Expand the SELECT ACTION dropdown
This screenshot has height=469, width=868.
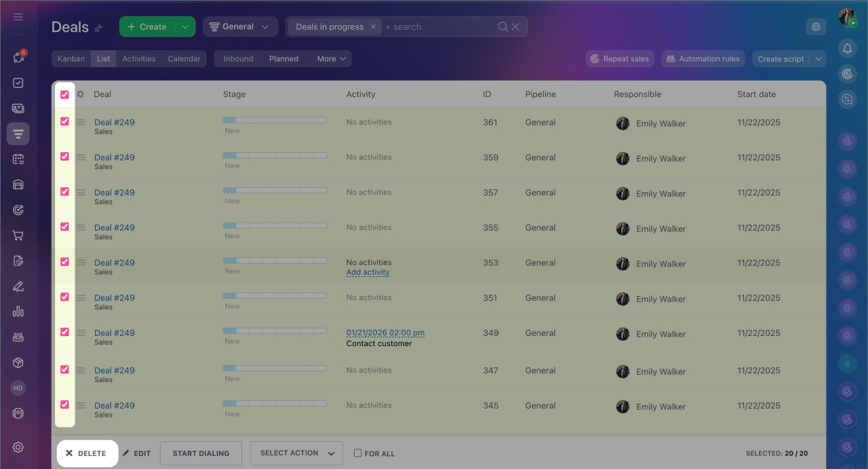pos(296,453)
